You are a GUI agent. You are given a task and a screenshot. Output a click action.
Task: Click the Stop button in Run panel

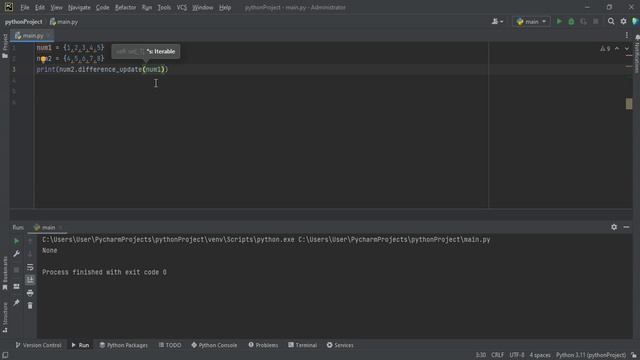pyautogui.click(x=16, y=270)
